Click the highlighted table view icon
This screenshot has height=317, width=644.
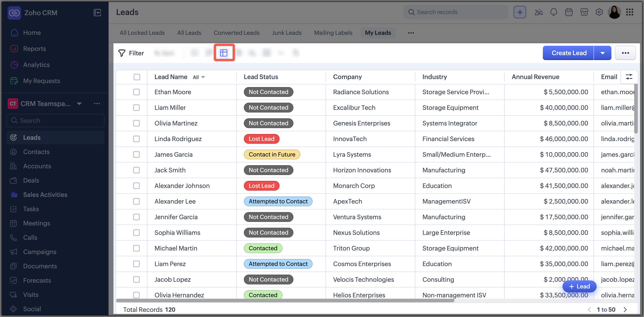click(224, 53)
